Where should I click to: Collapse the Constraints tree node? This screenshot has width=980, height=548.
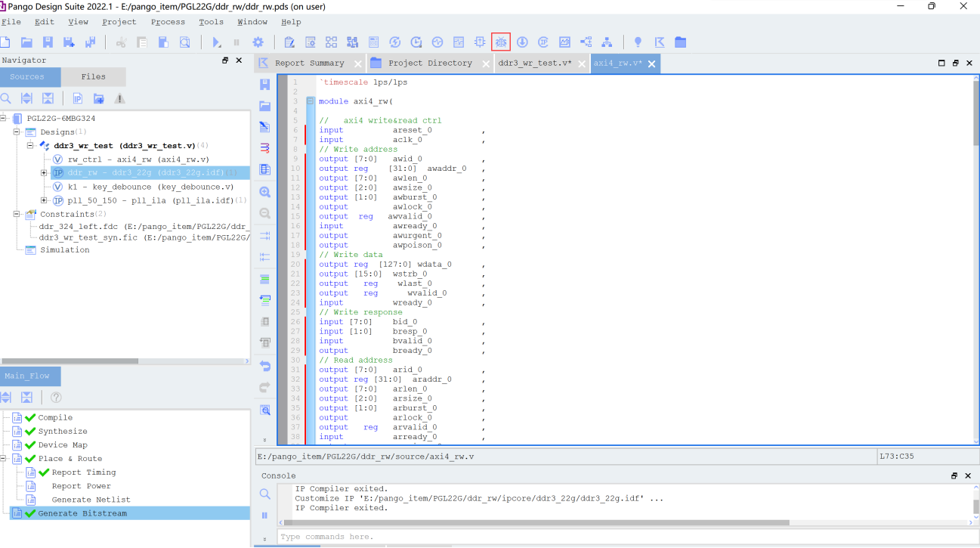point(17,214)
